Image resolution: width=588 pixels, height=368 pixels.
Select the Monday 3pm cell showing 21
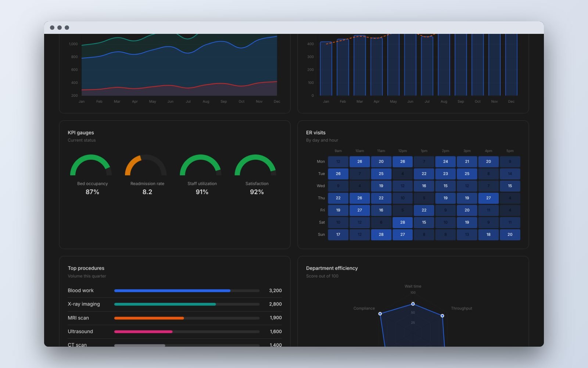[467, 162]
